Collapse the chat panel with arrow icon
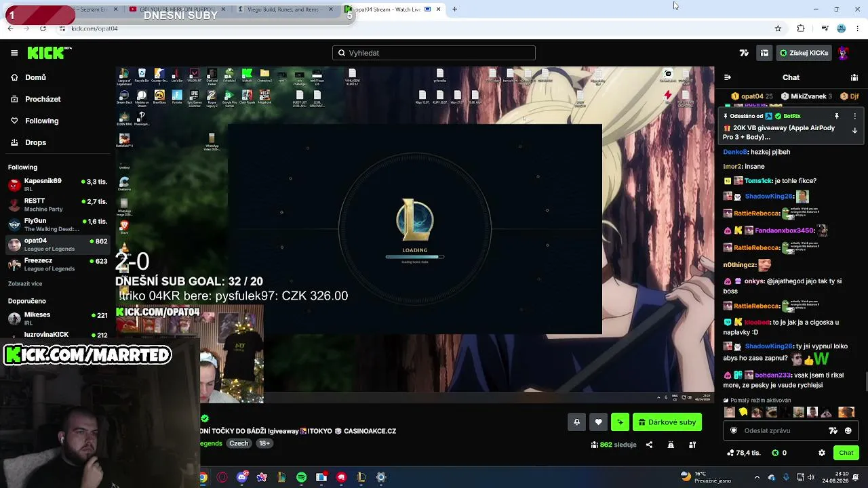The image size is (868, 488). click(727, 77)
